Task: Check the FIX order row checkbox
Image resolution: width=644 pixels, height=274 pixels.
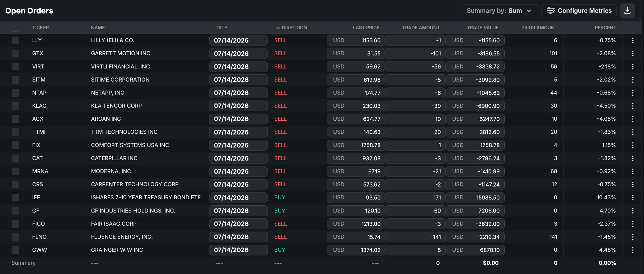Action: pos(15,145)
